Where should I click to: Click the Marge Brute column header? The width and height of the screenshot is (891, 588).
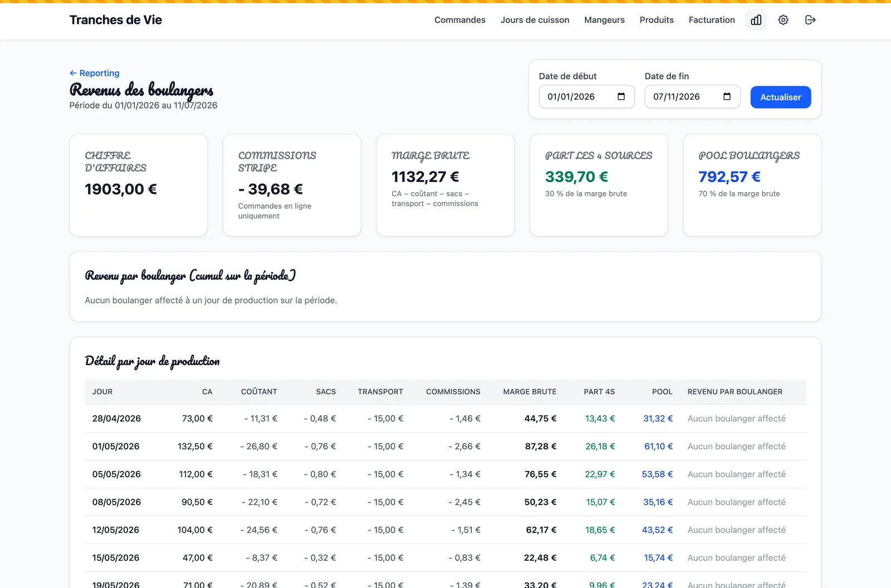pos(530,392)
